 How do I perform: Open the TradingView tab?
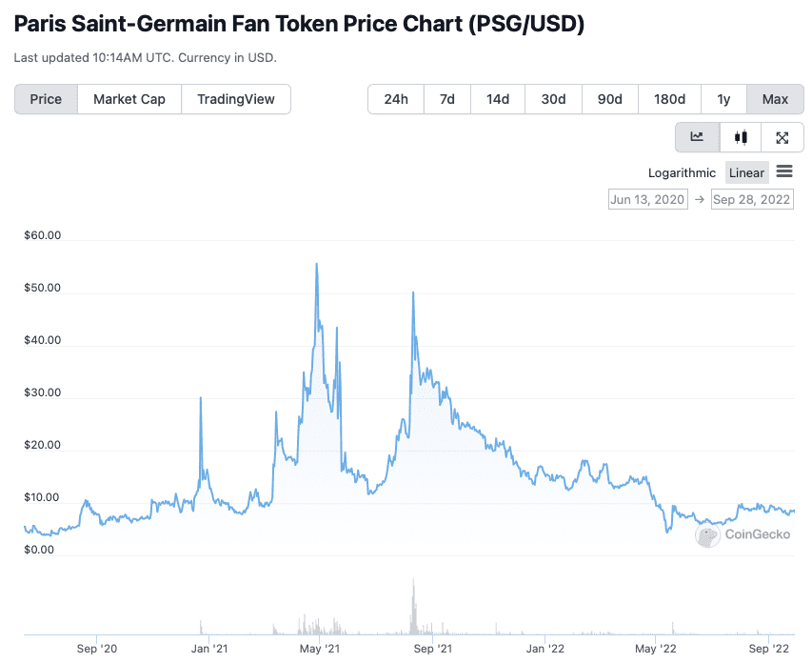click(x=236, y=99)
